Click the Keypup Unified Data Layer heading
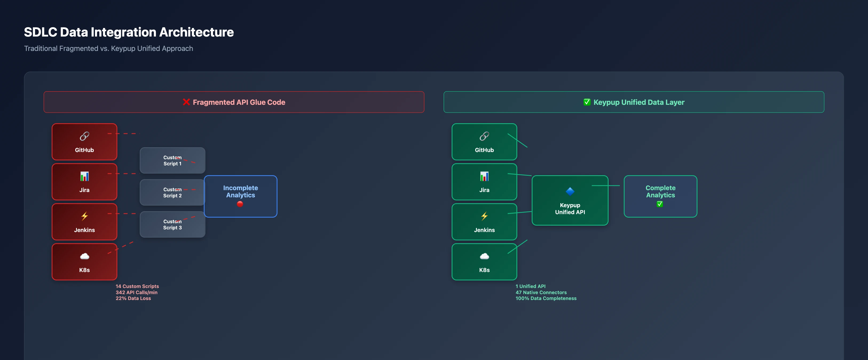The width and height of the screenshot is (868, 360). coord(639,102)
